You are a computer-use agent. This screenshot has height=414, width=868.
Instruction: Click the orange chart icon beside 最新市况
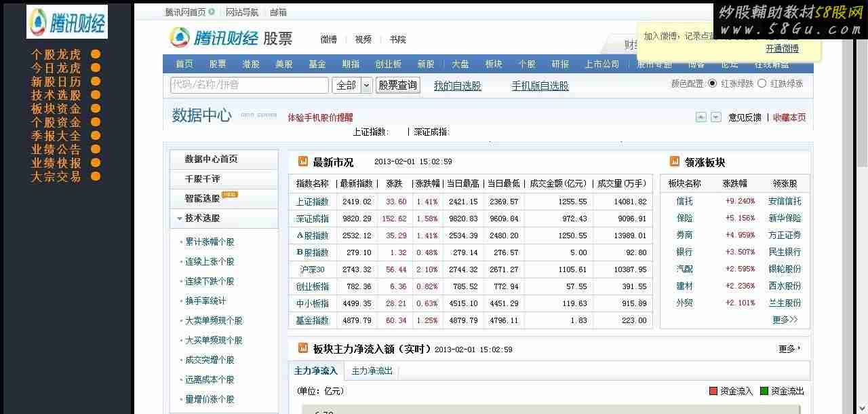pyautogui.click(x=303, y=162)
